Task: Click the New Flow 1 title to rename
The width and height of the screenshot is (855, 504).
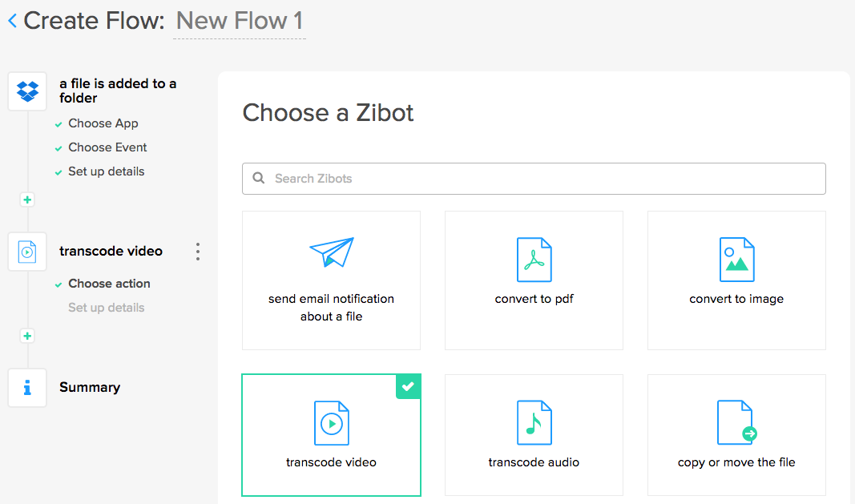Action: click(239, 21)
